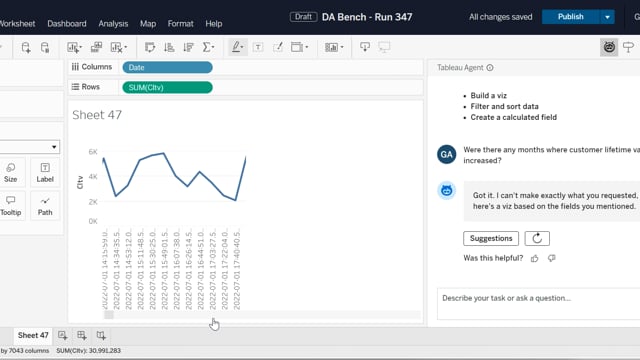Click the regenerate response button
Viewport: 640px width, 360px height.
537,238
